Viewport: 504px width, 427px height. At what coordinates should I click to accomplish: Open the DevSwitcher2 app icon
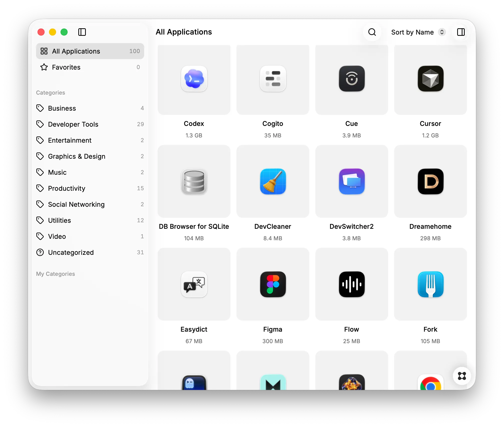coord(352,181)
